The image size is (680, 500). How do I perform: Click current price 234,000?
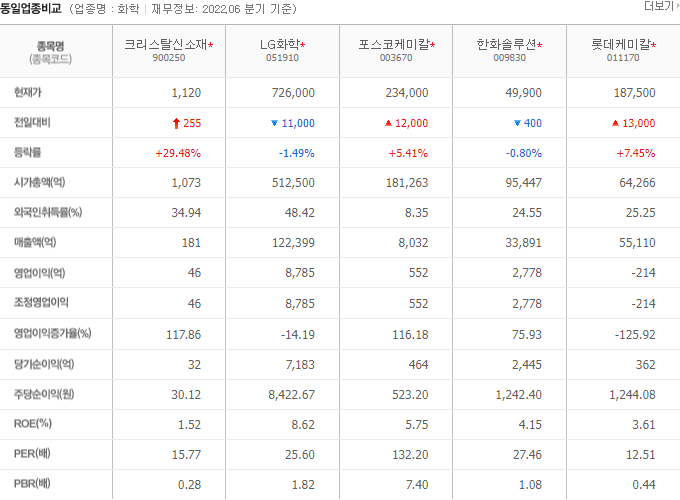coord(407,93)
